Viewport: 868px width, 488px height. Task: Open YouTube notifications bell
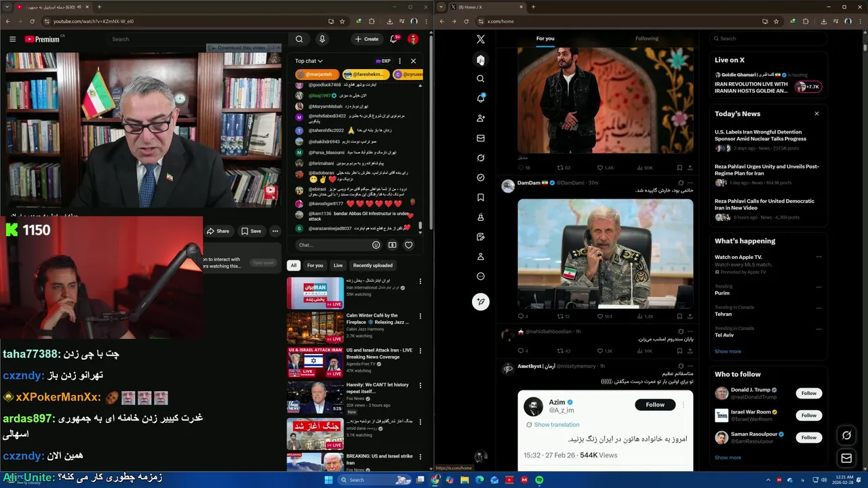point(393,39)
